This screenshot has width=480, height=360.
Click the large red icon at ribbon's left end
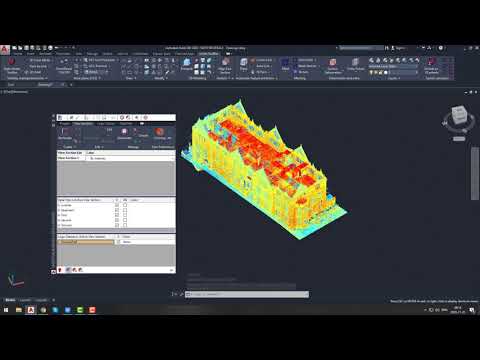[x=12, y=62]
